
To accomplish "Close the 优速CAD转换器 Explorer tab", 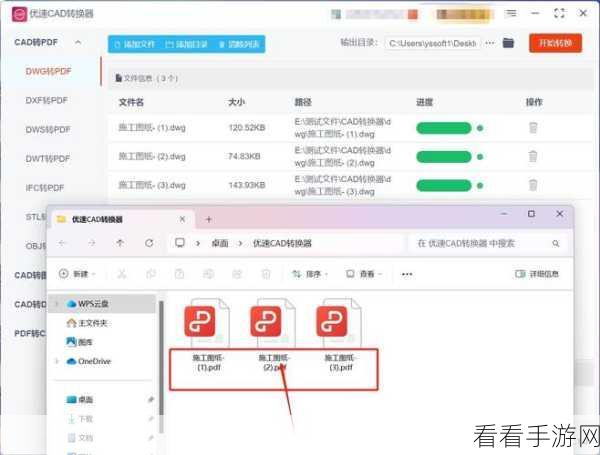I will 183,219.
